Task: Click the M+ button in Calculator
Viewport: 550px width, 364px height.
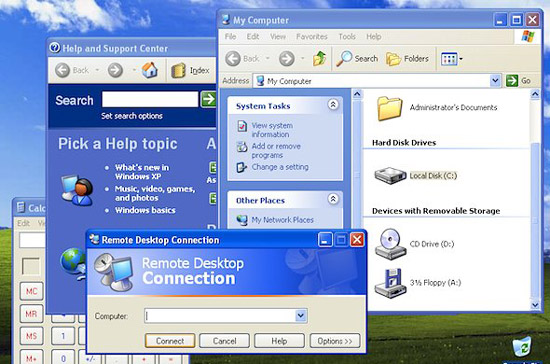Action: (32, 358)
